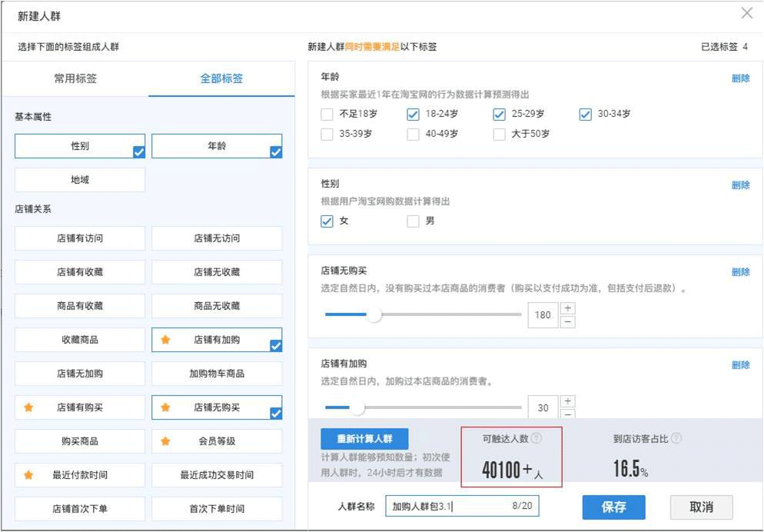This screenshot has width=764, height=532.
Task: Select the starred 会员等级 tag
Action: coord(217,441)
